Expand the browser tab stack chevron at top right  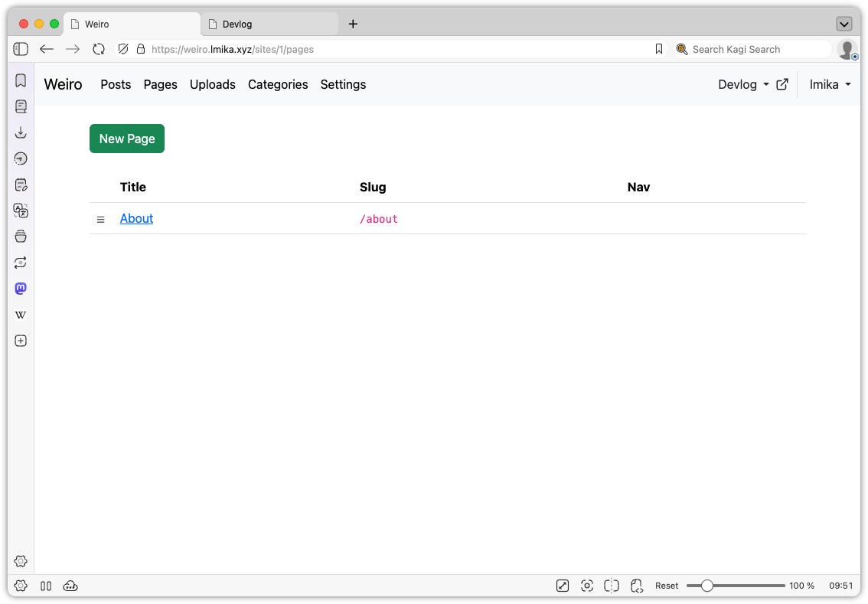844,23
